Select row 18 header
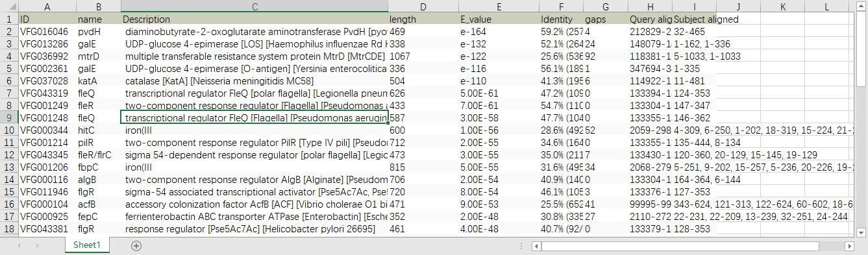868x255 pixels. coord(9,228)
